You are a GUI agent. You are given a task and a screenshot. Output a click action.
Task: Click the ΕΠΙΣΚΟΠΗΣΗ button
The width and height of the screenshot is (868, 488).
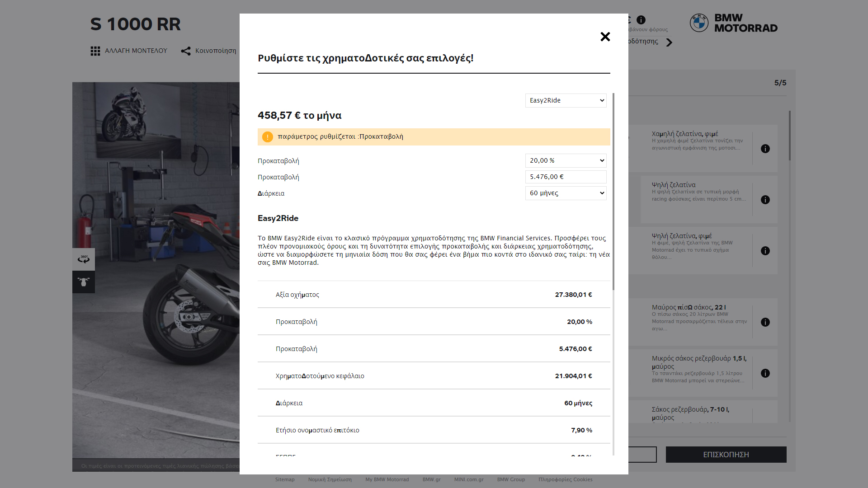(726, 455)
